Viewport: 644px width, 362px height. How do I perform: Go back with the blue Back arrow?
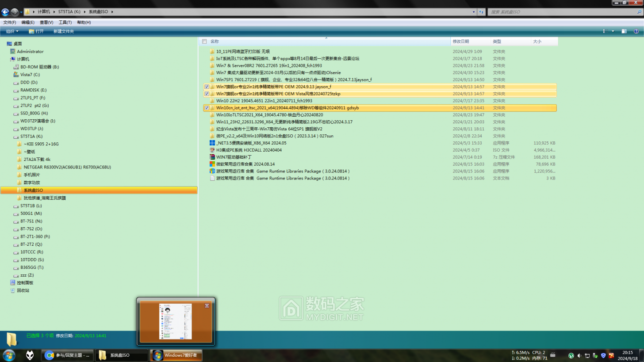pyautogui.click(x=5, y=12)
